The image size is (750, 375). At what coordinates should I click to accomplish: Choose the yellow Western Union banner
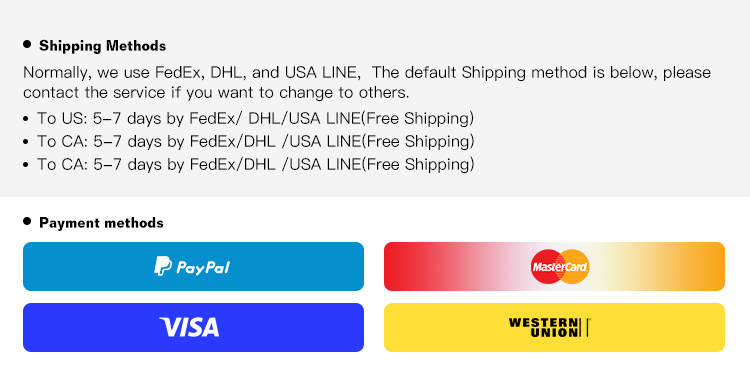coord(554,327)
